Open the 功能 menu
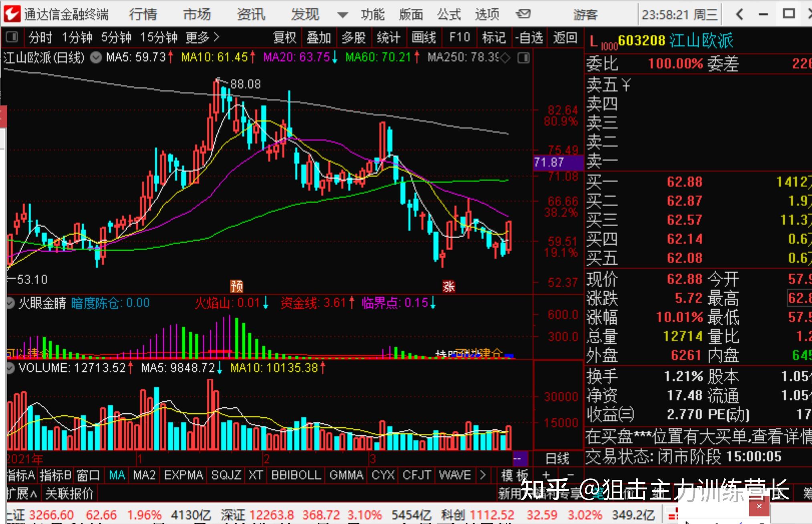 [373, 14]
